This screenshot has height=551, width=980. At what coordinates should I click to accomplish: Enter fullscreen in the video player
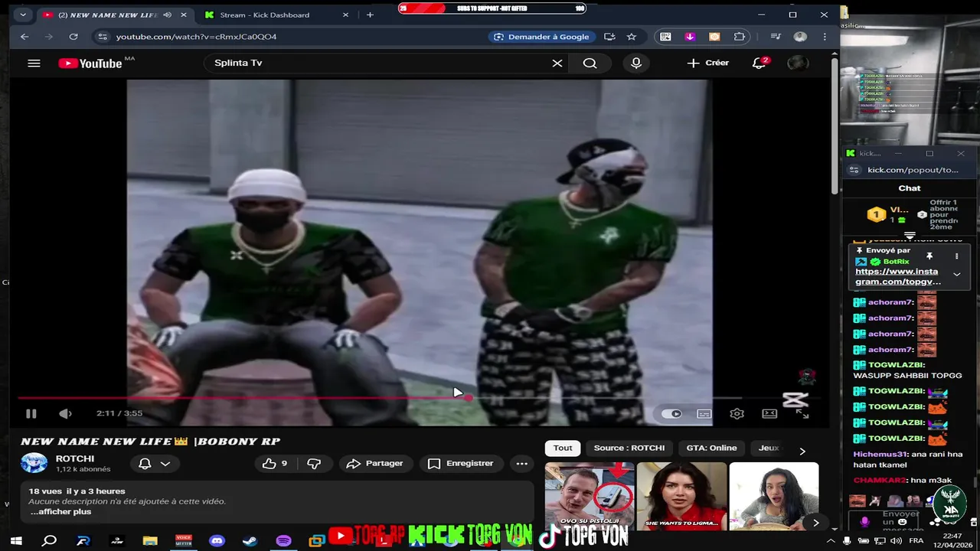pyautogui.click(x=802, y=414)
